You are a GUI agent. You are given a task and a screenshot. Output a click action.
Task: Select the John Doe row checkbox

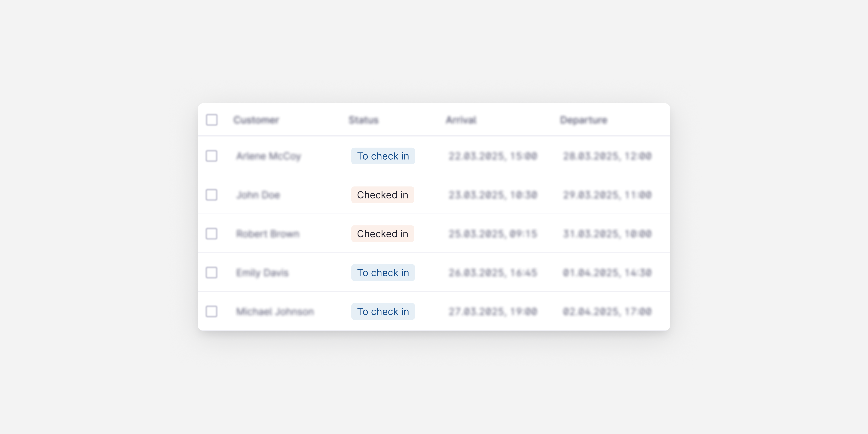coord(212,194)
